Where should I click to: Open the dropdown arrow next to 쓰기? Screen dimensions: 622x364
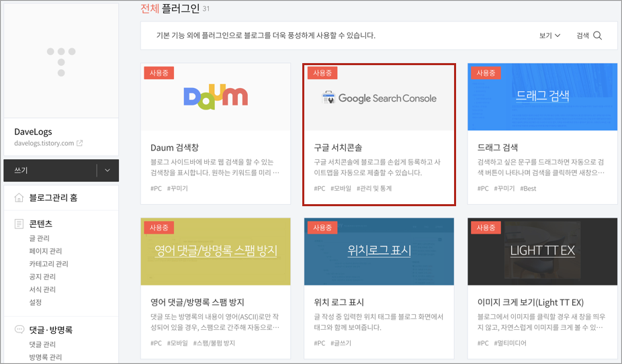[x=107, y=171]
